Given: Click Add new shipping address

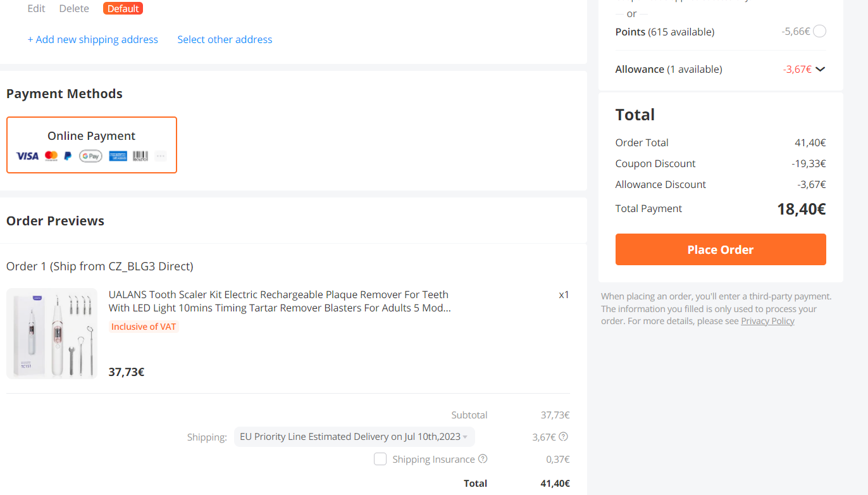Looking at the screenshot, I should [x=93, y=39].
